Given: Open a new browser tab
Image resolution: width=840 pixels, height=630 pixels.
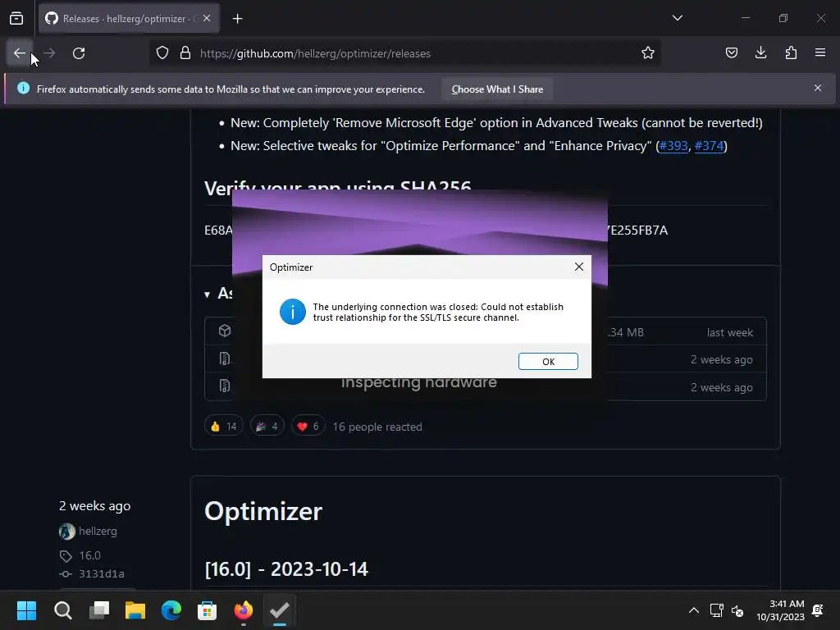Looking at the screenshot, I should tap(237, 19).
